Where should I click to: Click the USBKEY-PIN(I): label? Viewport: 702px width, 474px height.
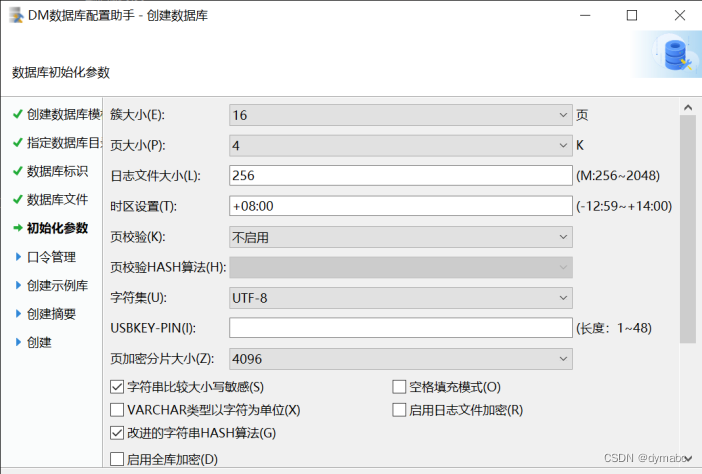point(153,328)
